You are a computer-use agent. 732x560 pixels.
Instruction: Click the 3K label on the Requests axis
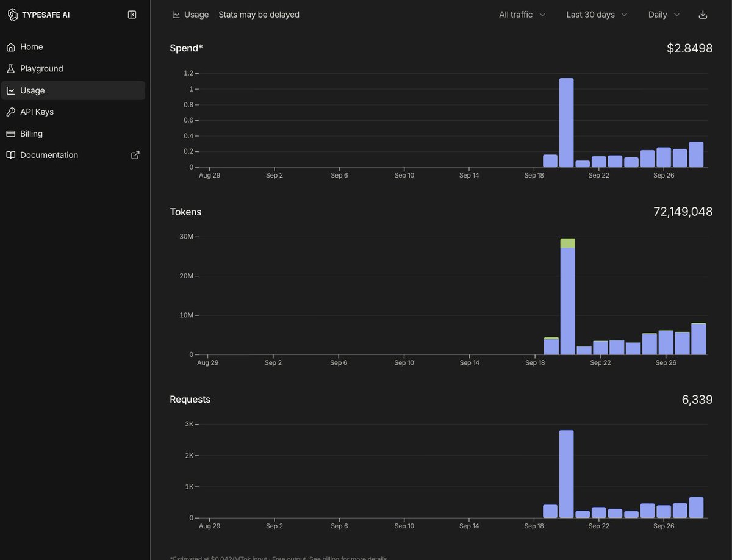click(x=188, y=424)
